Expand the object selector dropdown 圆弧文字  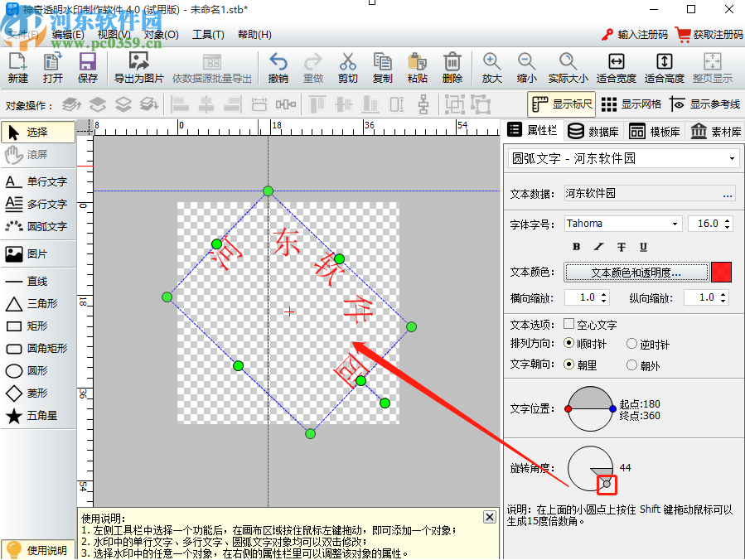click(x=732, y=159)
